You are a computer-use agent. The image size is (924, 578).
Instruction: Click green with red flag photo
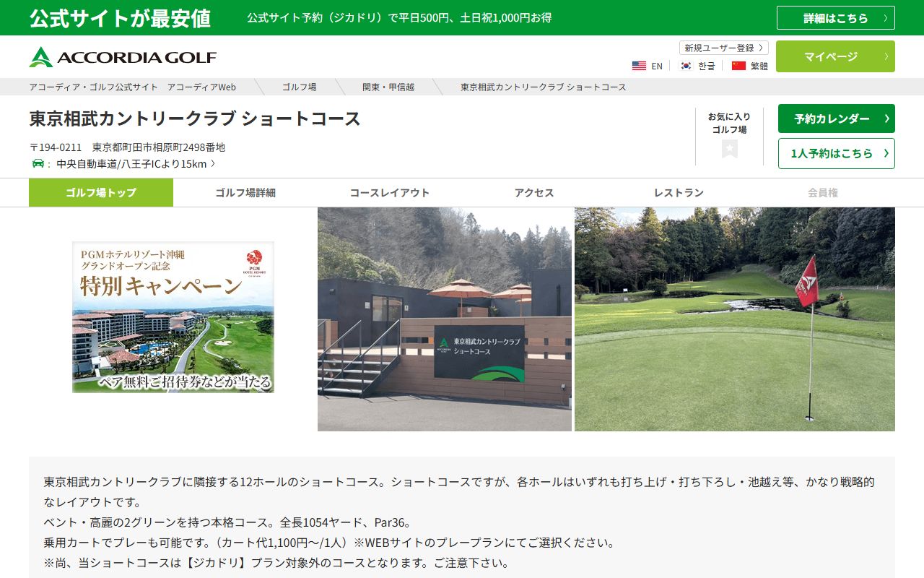point(735,319)
